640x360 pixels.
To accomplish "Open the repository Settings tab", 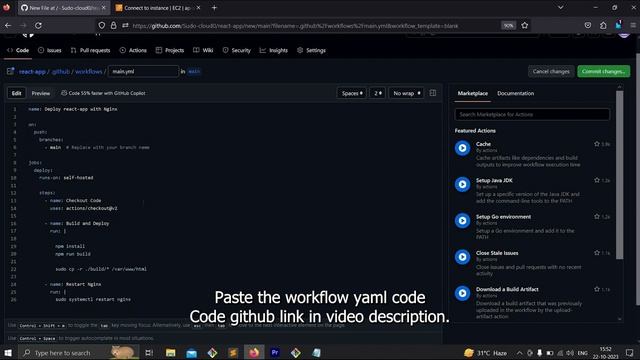I will (x=311, y=50).
